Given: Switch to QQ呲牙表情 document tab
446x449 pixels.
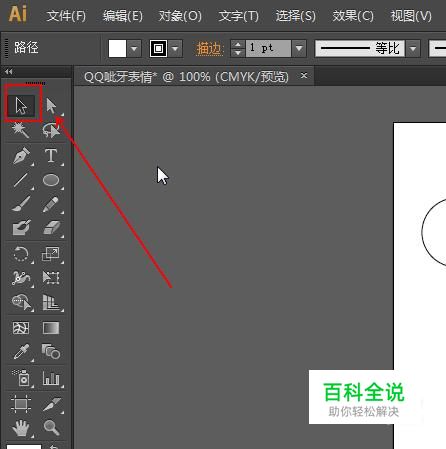Looking at the screenshot, I should tap(186, 77).
